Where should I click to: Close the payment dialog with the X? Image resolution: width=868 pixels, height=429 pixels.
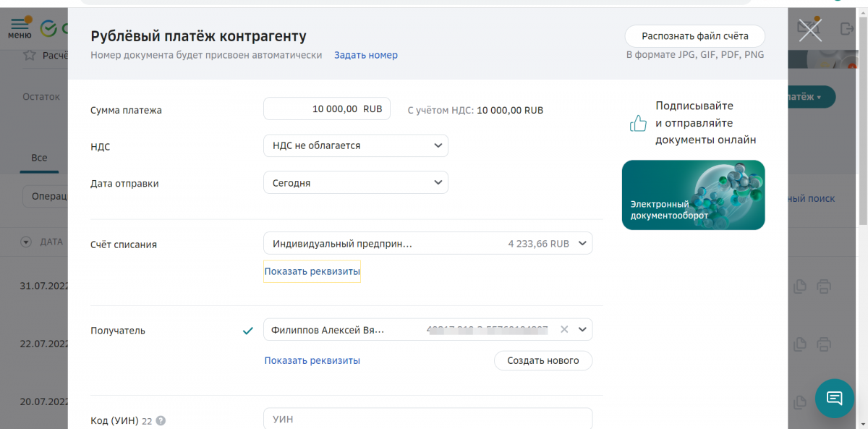810,30
